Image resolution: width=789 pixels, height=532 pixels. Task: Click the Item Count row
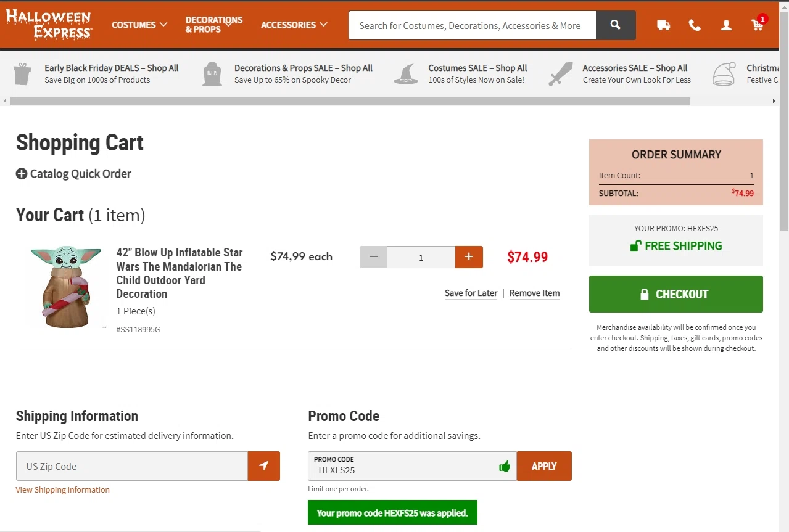coord(676,176)
